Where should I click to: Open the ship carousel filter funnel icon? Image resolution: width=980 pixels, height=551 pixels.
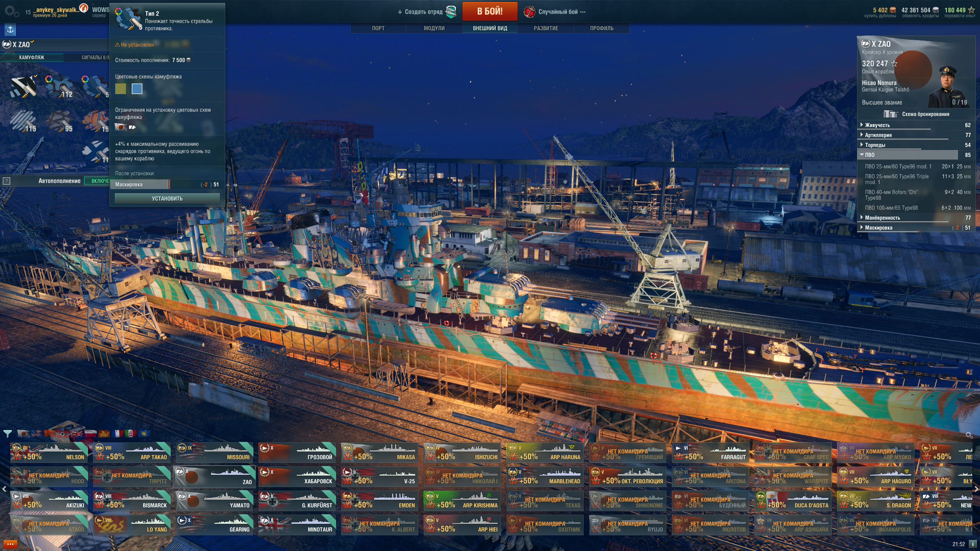click(x=8, y=434)
